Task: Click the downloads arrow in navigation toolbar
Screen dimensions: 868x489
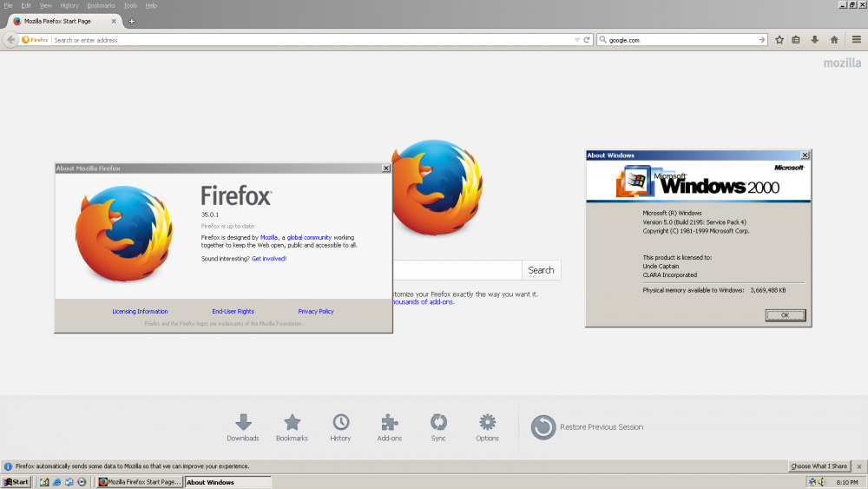Action: tap(815, 40)
